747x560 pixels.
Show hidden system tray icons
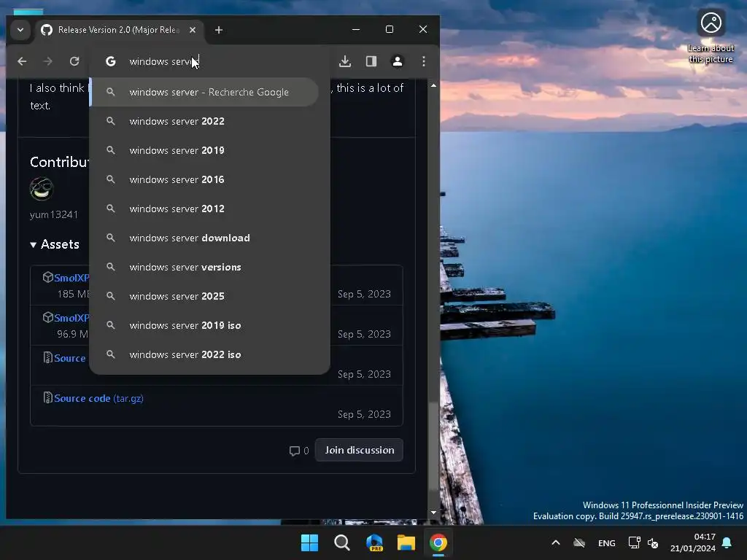(555, 542)
